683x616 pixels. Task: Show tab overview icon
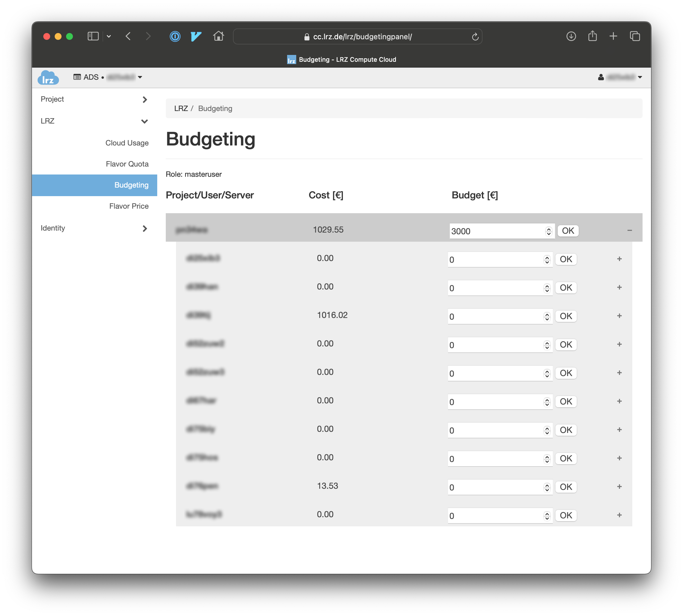tap(635, 36)
